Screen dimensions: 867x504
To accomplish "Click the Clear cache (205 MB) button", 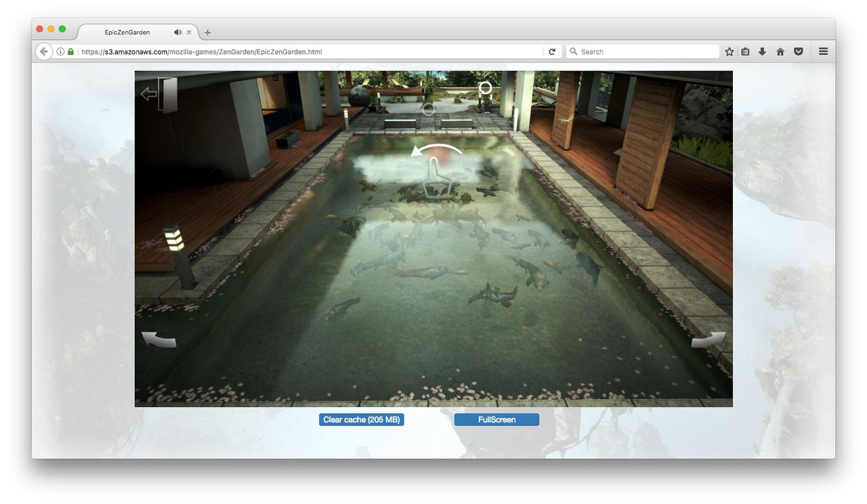I will coord(362,420).
